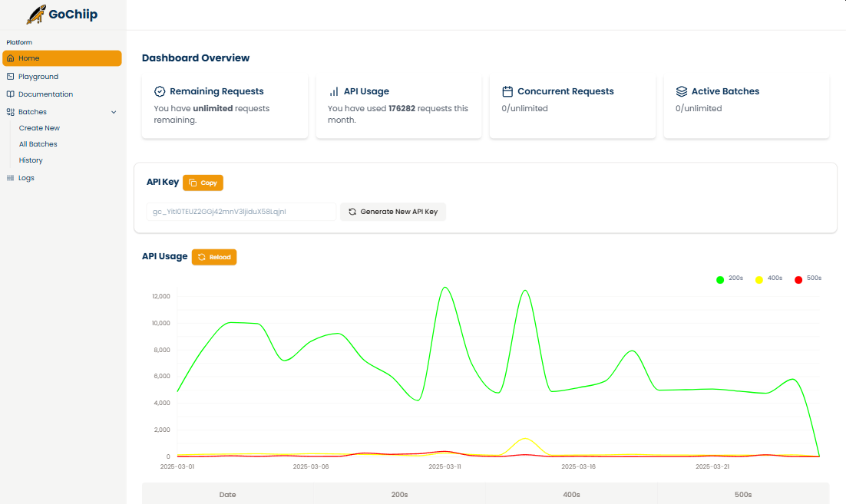Toggle the 200s series in chart legend
The width and height of the screenshot is (846, 504).
729,278
